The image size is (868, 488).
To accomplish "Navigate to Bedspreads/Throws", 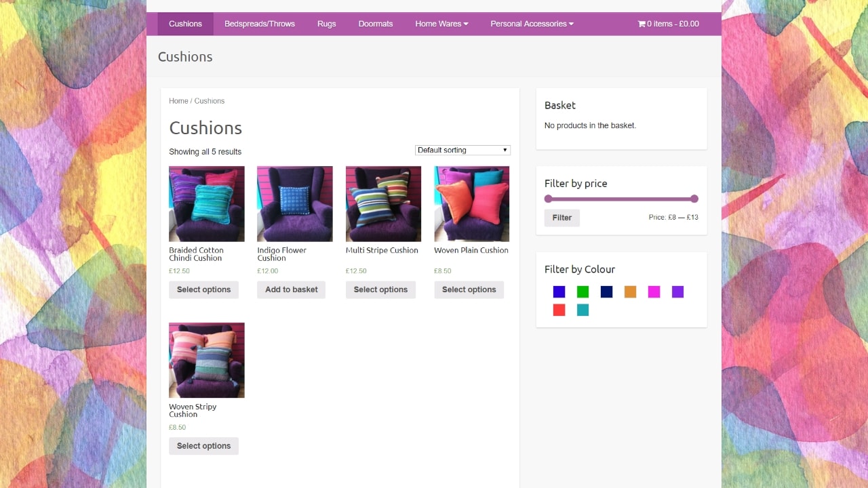I will 260,23.
